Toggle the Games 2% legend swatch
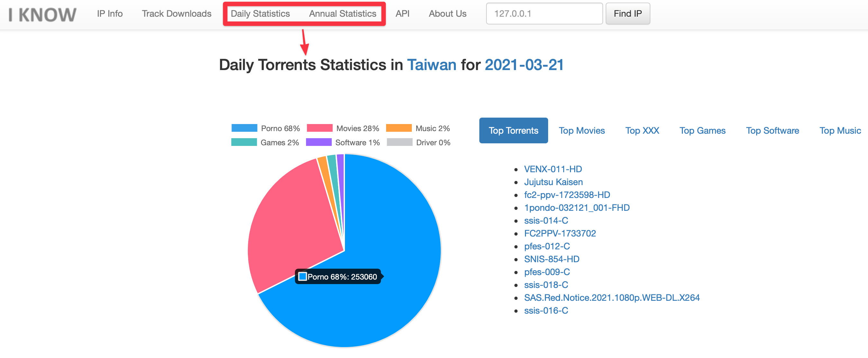The width and height of the screenshot is (868, 358). click(244, 142)
